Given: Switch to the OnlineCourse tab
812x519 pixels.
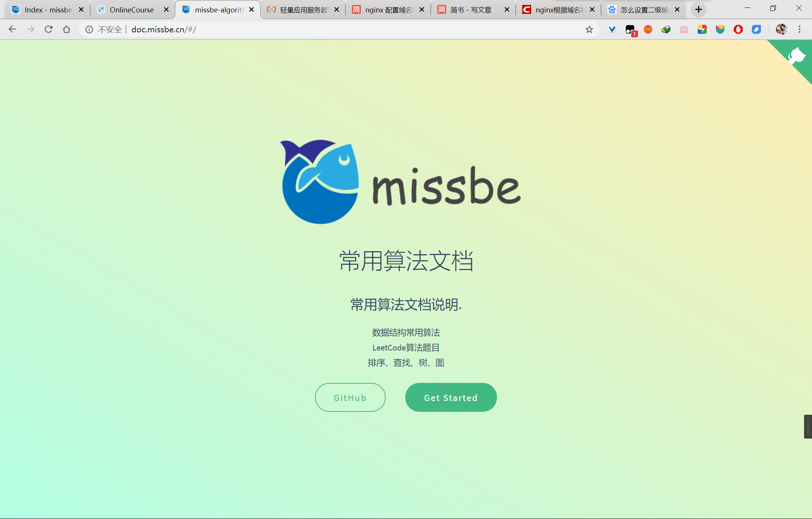Looking at the screenshot, I should (x=132, y=10).
